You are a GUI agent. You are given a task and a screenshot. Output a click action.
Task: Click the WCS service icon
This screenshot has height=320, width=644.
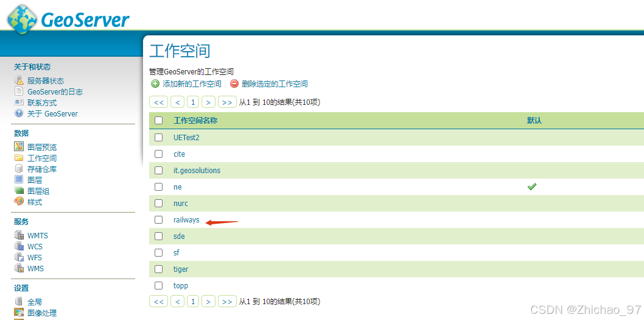19,246
